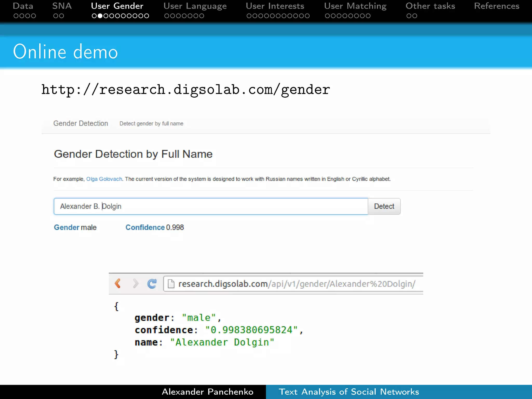Open the User Gender navigation section
Image resolution: width=532 pixels, height=399 pixels.
coord(117,6)
